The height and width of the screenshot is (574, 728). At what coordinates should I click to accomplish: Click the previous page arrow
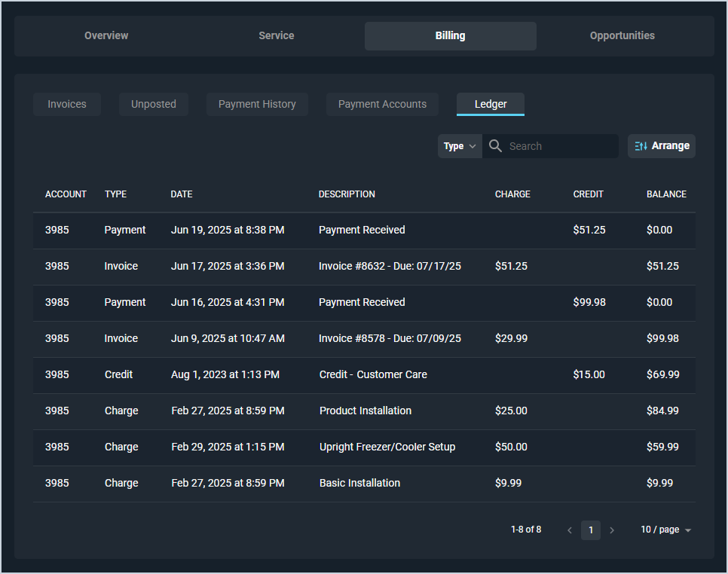(x=570, y=530)
